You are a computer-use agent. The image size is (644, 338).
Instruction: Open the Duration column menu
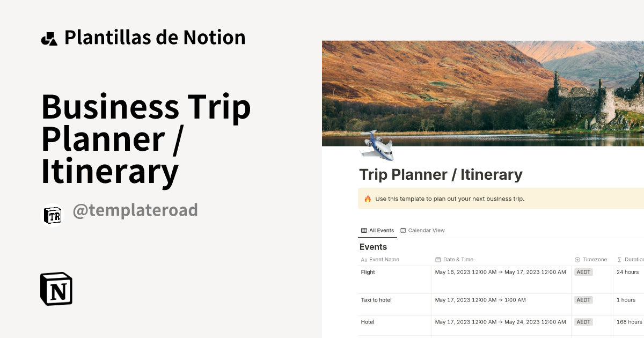(x=633, y=260)
